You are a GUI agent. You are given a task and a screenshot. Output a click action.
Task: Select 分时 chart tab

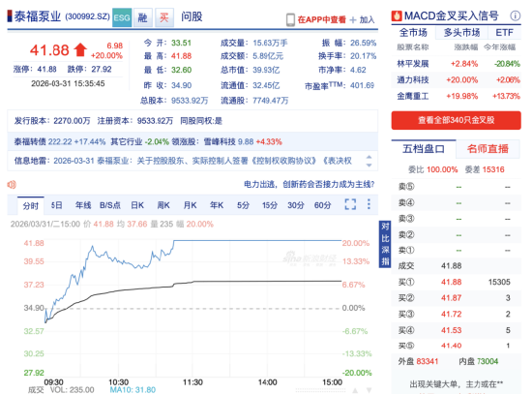[x=31, y=206]
